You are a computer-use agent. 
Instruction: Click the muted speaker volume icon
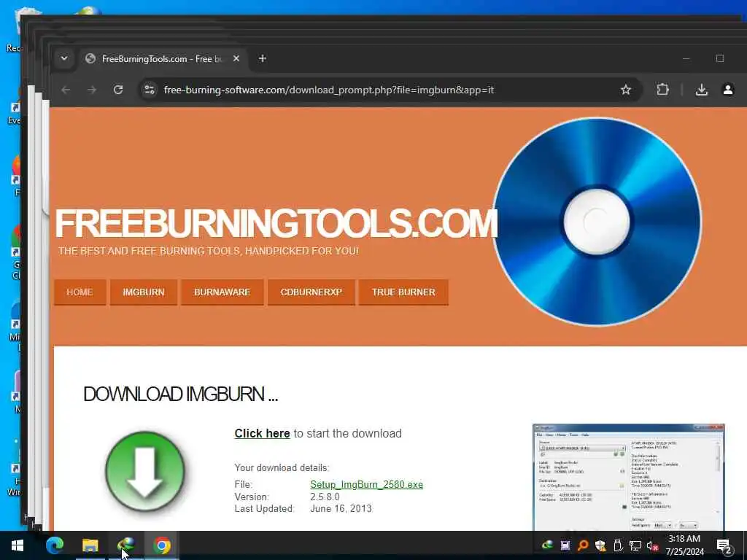653,545
